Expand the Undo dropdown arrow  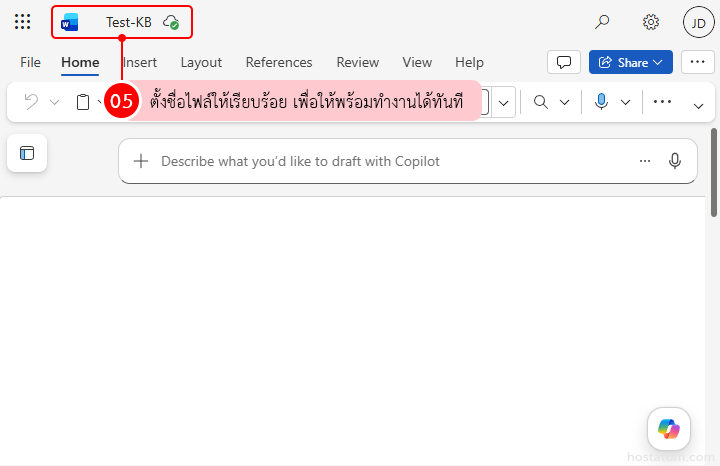click(55, 102)
